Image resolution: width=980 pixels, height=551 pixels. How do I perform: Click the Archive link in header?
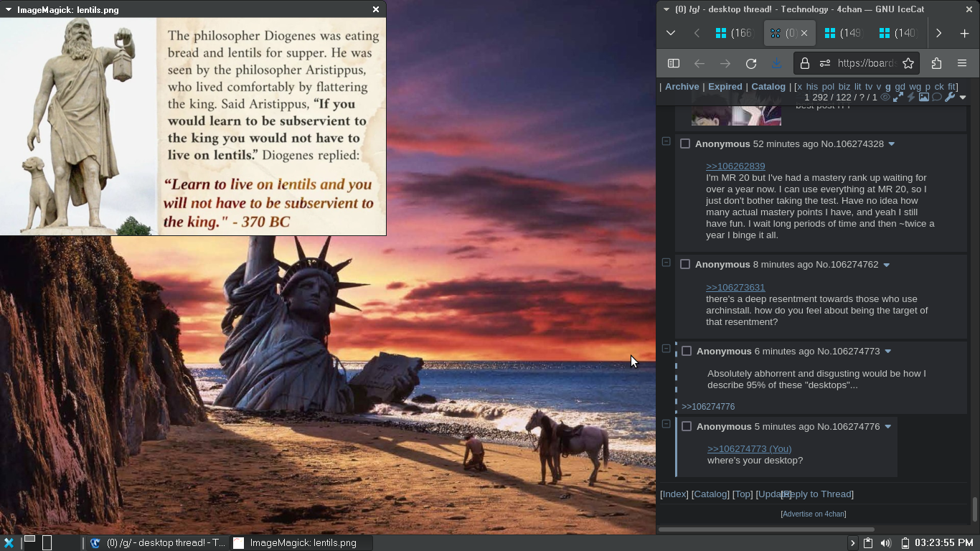682,87
